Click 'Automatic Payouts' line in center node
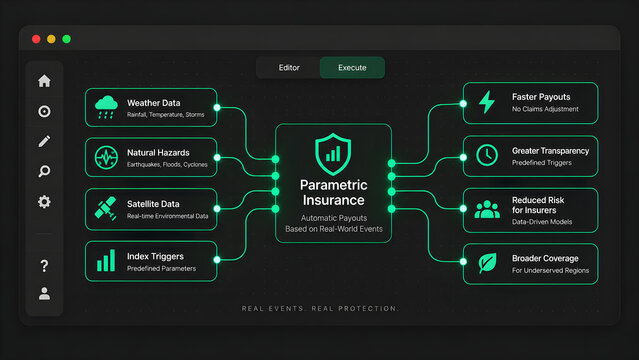Viewport: 639px width, 360px height. tap(334, 218)
